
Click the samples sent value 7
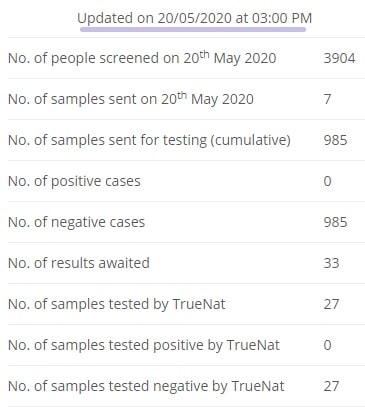click(x=327, y=99)
